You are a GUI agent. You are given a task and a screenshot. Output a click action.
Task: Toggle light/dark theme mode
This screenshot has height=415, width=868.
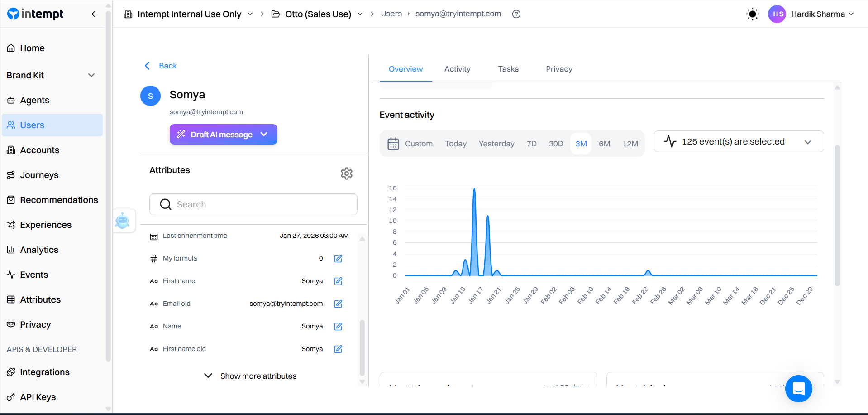(x=752, y=14)
